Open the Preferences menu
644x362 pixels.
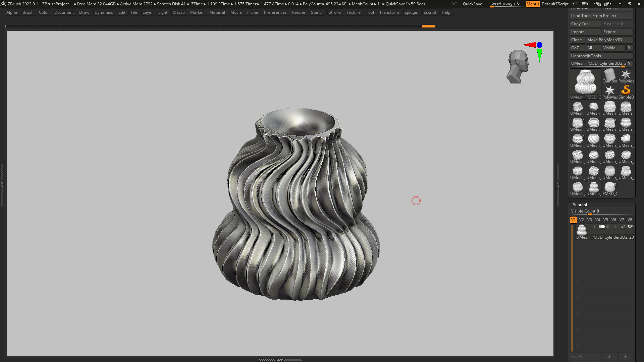[275, 12]
